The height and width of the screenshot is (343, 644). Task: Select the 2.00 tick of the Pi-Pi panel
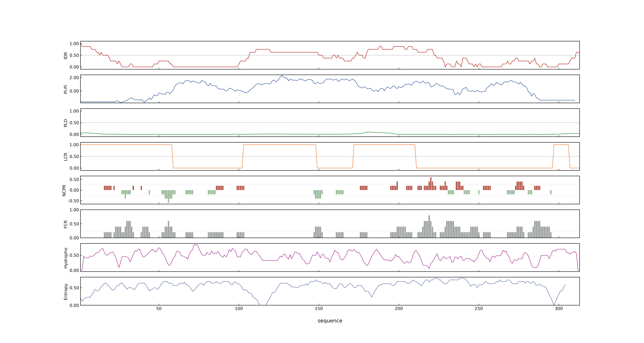coord(74,78)
